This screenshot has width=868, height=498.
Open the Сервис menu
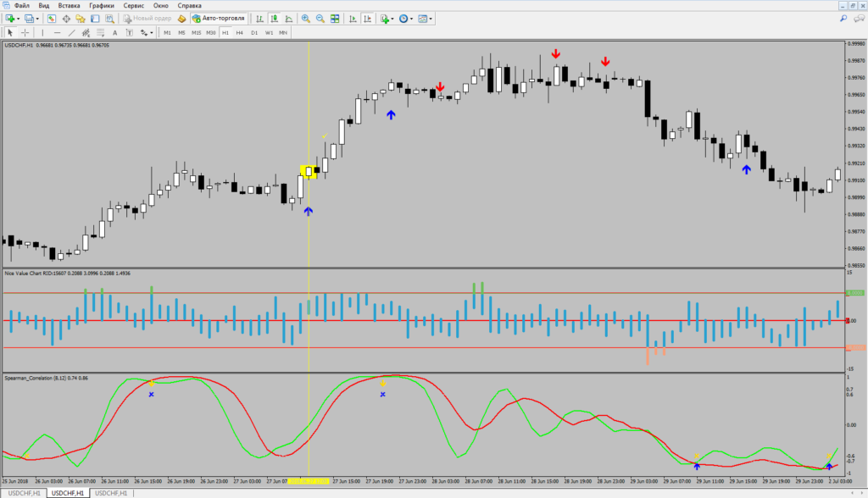pos(133,6)
